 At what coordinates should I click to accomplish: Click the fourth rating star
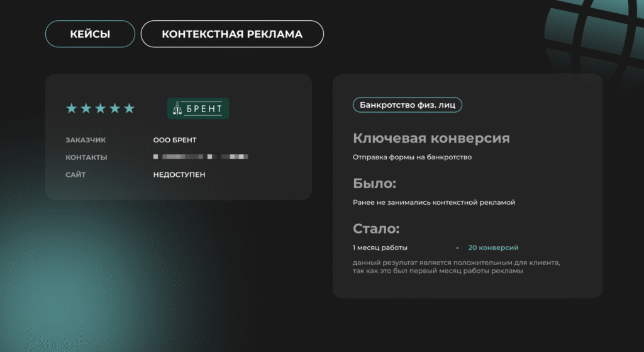coord(115,108)
